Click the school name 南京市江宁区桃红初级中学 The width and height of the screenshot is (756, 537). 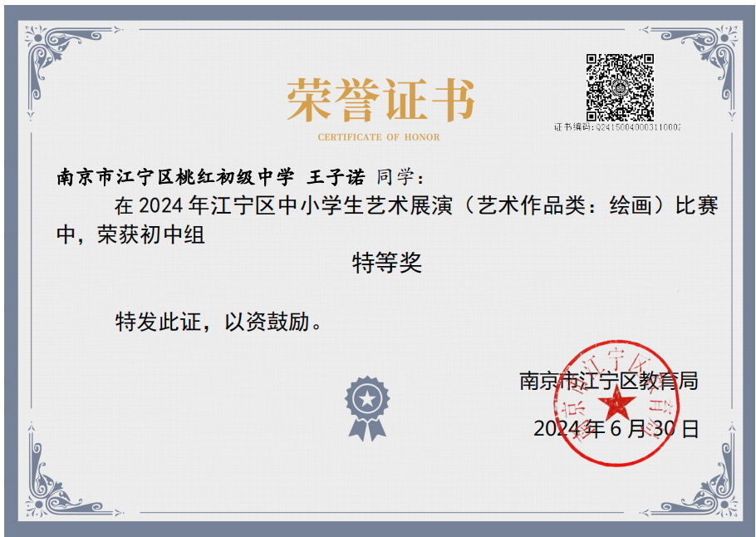pos(175,177)
